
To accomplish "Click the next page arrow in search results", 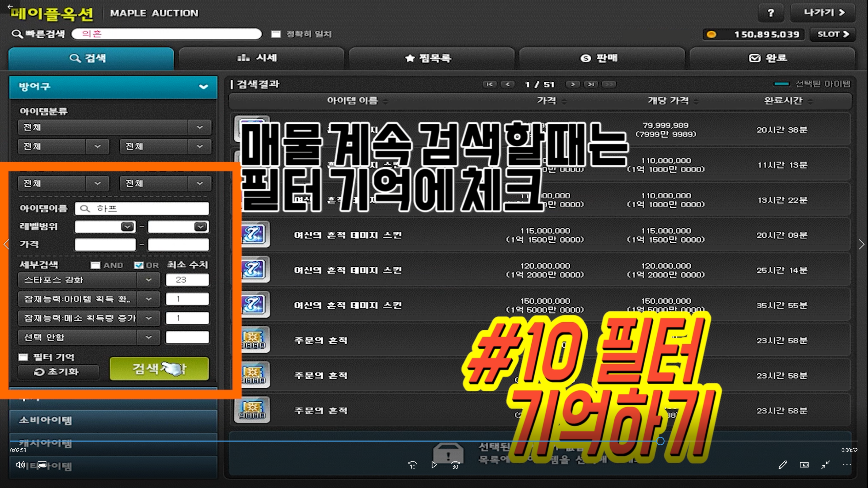I will (573, 84).
